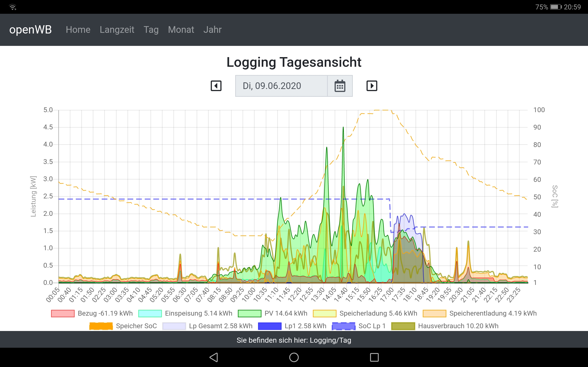This screenshot has height=367, width=588.
Task: Go to previous day arrow
Action: (216, 86)
